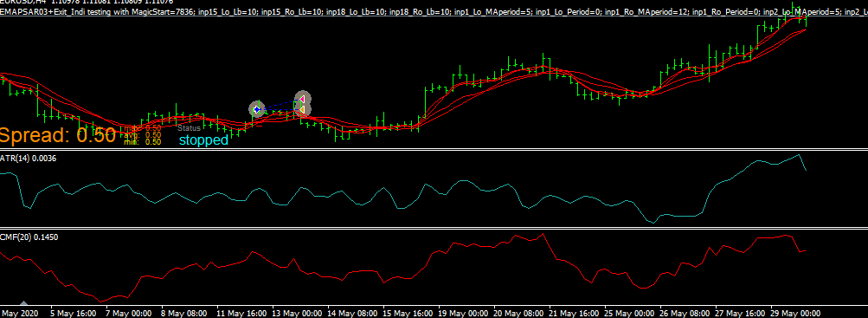Click the '29 May 00:00' time axis label
This screenshot has width=868, height=318.
795,313
